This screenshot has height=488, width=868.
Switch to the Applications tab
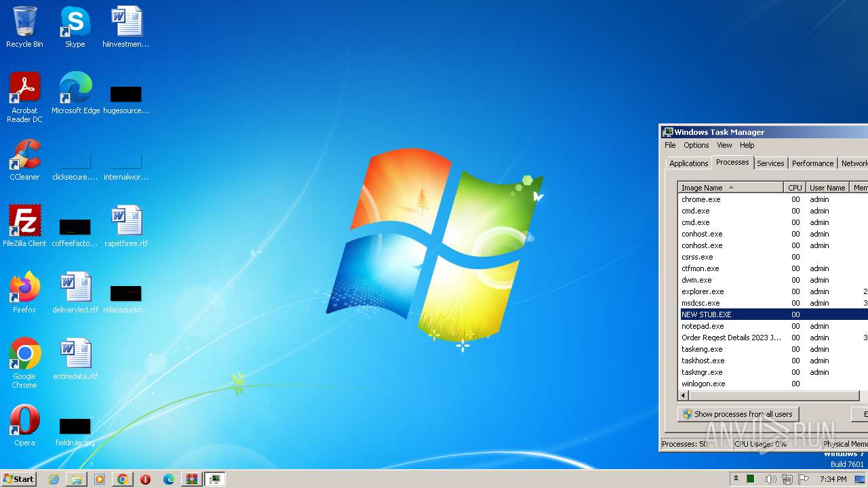[688, 163]
